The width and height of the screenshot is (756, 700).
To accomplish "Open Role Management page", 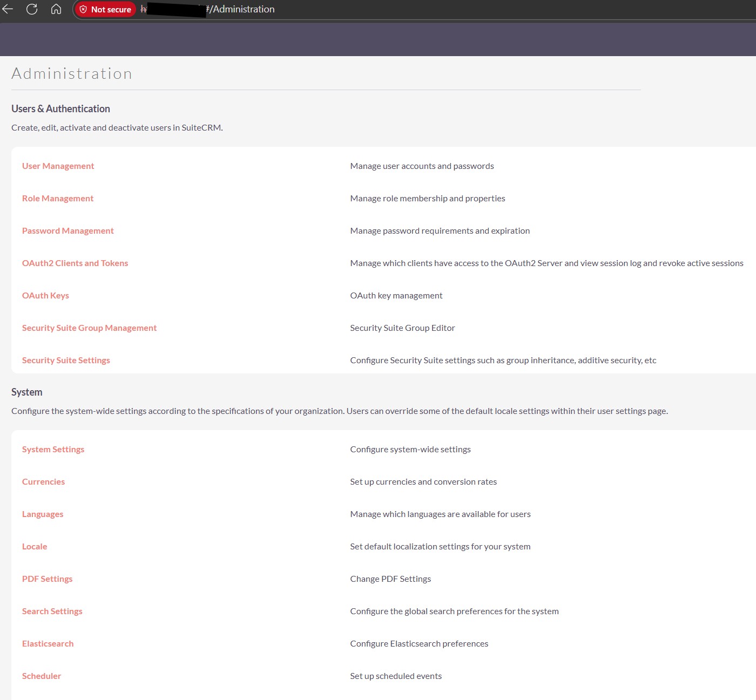I will (x=58, y=199).
